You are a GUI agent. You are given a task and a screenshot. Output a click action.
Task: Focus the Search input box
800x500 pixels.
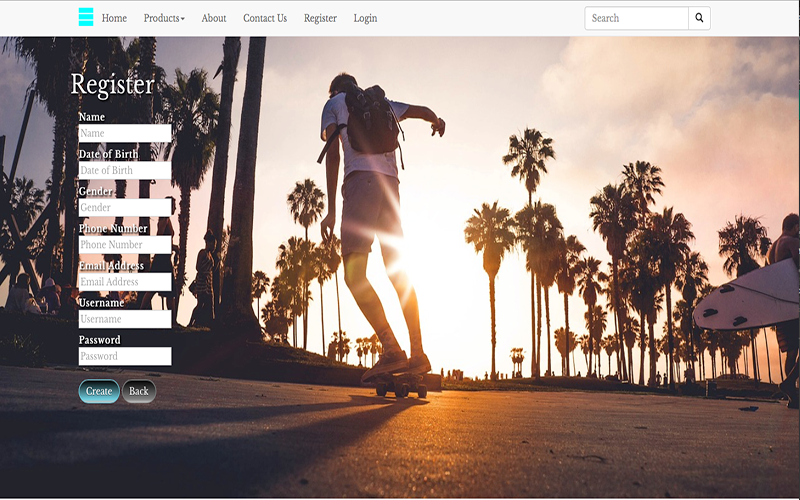click(636, 18)
